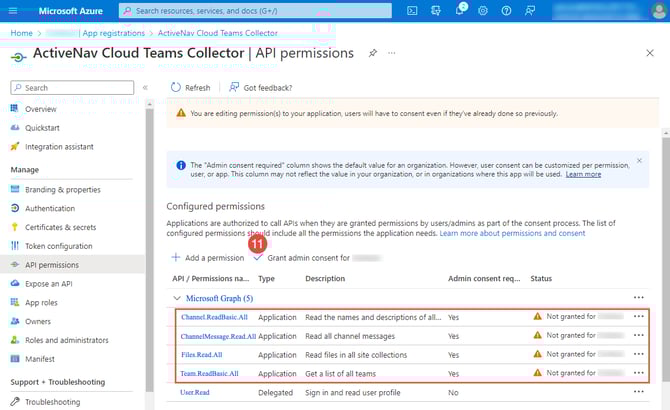Open the notifications bell
Viewport: 670px width, 410px height.
pos(460,10)
